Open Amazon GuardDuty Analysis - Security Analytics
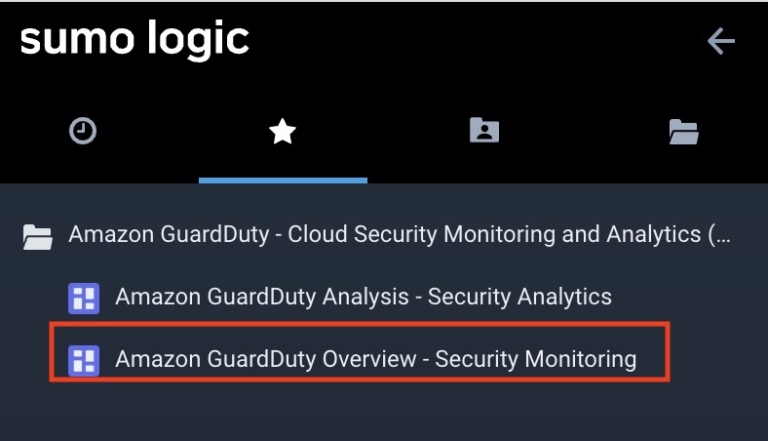768x441 pixels. [x=363, y=297]
